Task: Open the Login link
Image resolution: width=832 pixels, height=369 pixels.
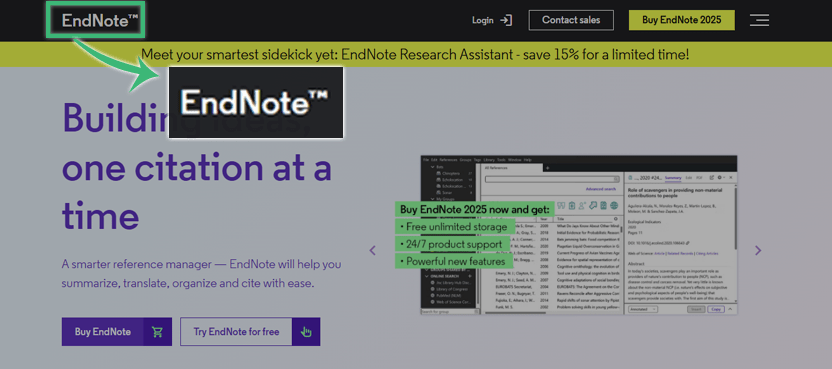Action: pos(483,20)
